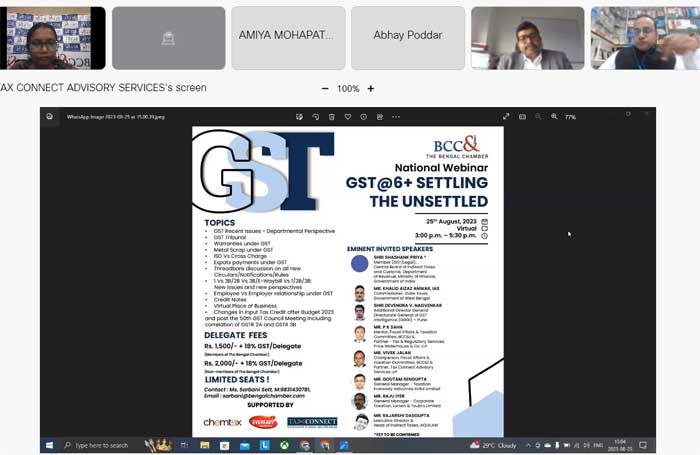Screen dimensions: 700x455
Task: Click the Zoom to fit icon
Action: tap(522, 117)
